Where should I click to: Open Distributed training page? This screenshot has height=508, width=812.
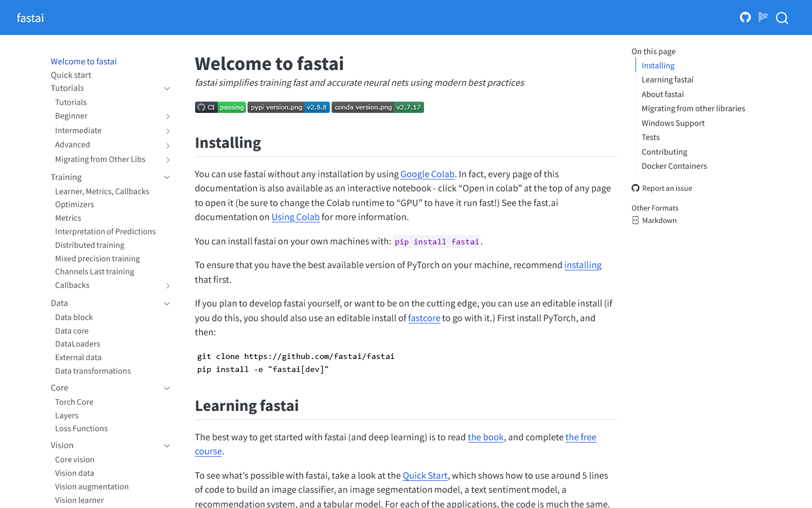point(90,245)
